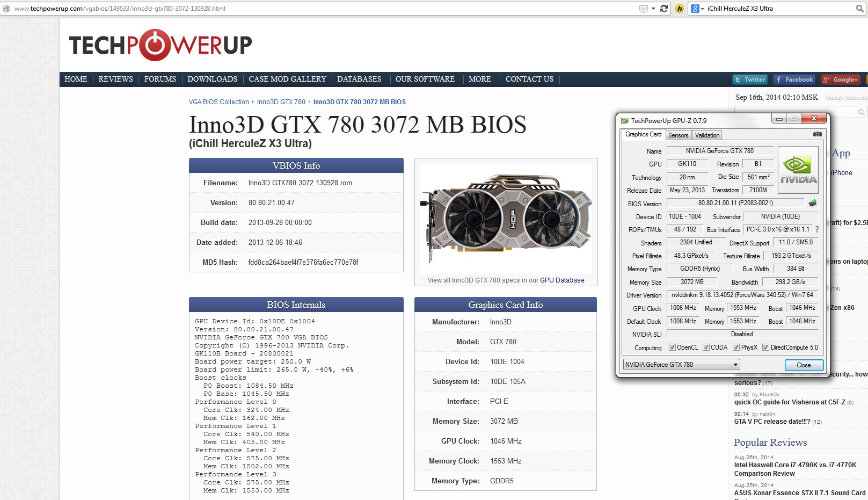Open the HOME menu item

[x=76, y=79]
